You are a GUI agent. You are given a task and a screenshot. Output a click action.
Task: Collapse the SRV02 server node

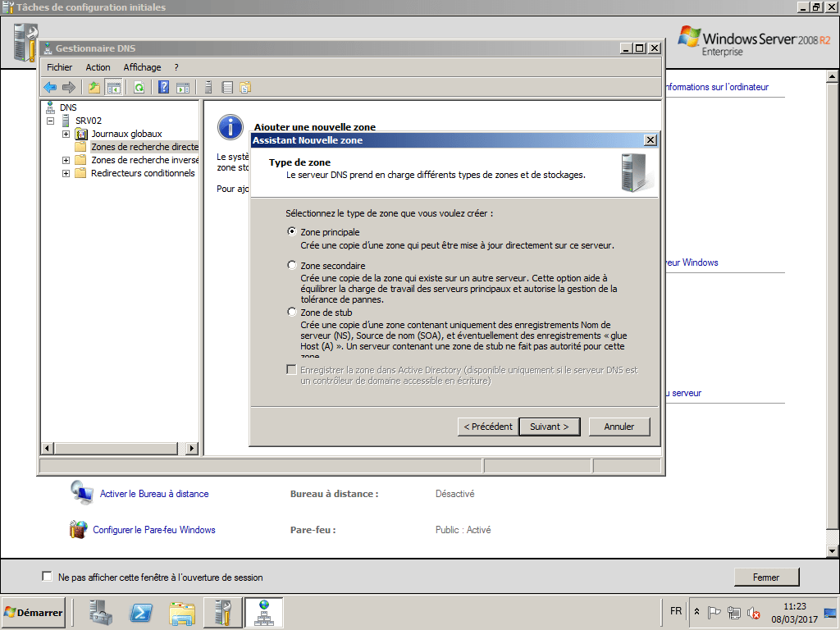tap(51, 120)
